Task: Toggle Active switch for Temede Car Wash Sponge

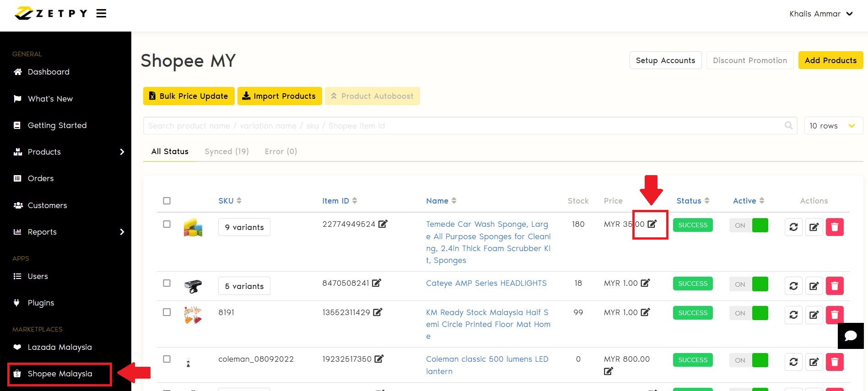Action: (x=749, y=225)
